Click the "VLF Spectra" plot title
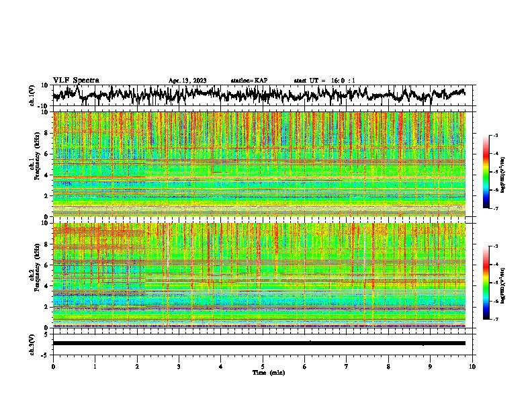 pyautogui.click(x=76, y=81)
